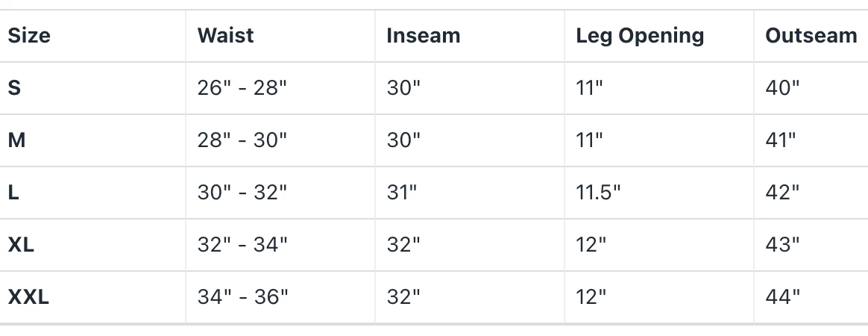
Task: Click the L size row label
Action: click(x=13, y=193)
